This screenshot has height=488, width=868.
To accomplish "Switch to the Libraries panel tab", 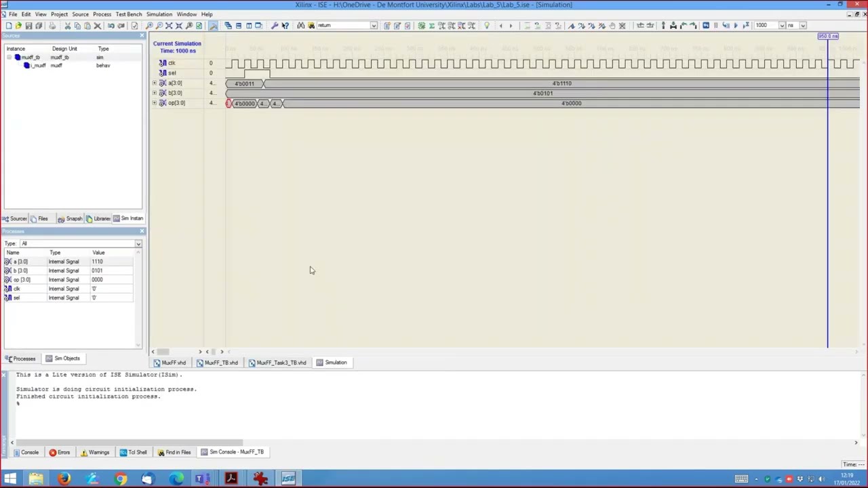I will pyautogui.click(x=98, y=218).
